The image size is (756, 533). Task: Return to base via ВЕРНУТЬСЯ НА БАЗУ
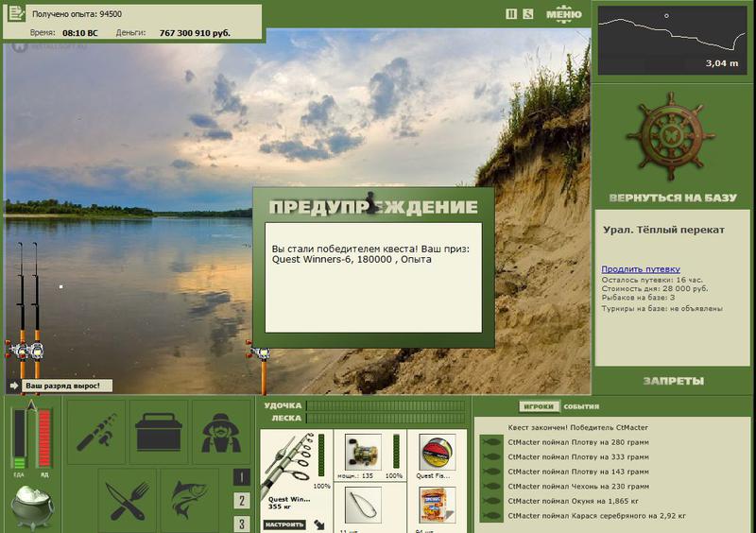(x=673, y=198)
